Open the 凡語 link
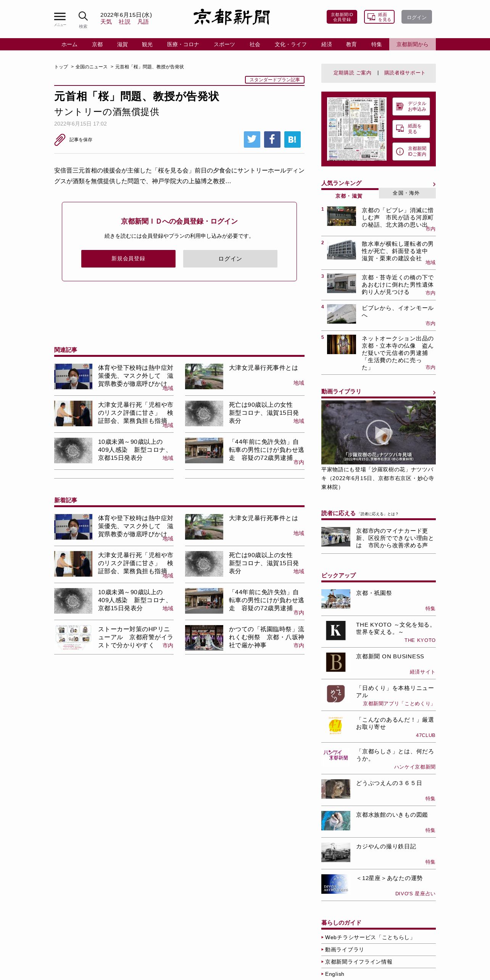 pyautogui.click(x=143, y=22)
